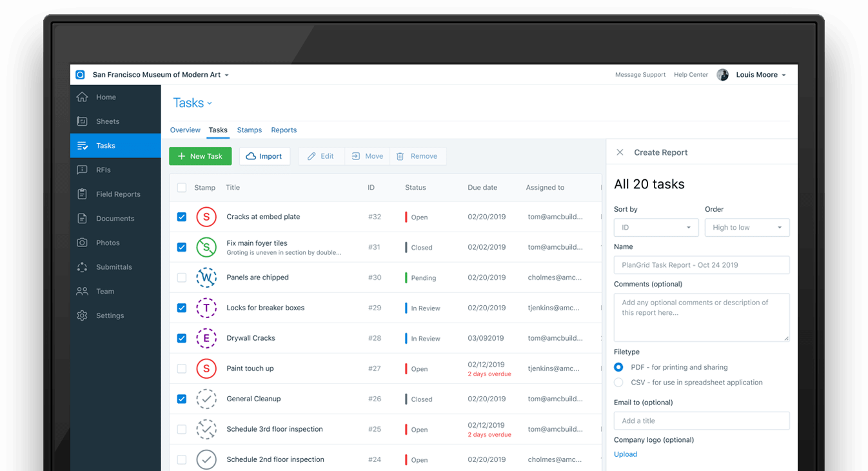Click the red S stamp for Cracks at embed plate
This screenshot has width=868, height=471.
pos(206,217)
